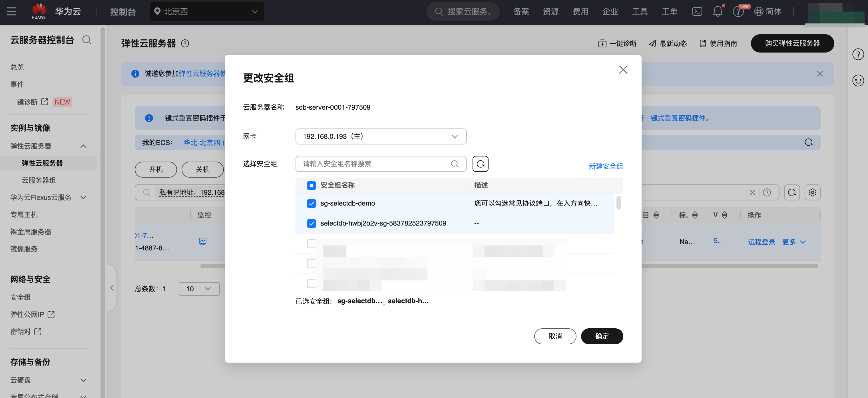Open the monitoring chart icon for the server
This screenshot has height=398, width=868.
(x=202, y=241)
